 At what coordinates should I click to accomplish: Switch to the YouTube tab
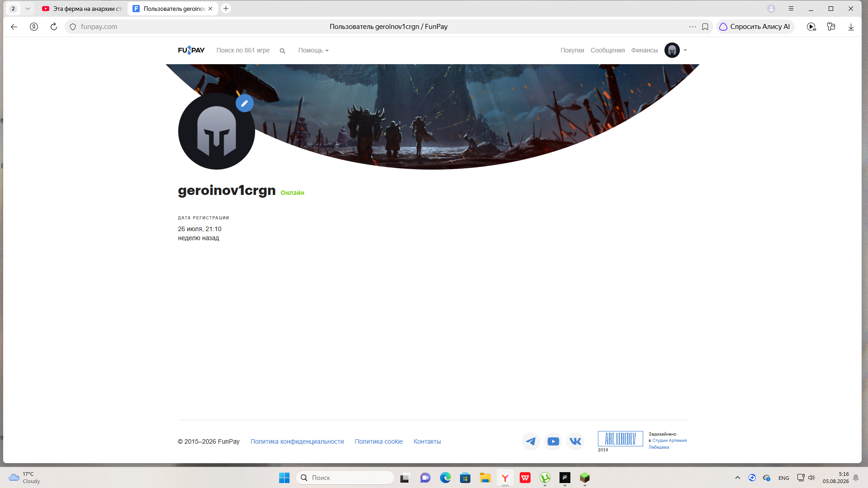click(82, 9)
